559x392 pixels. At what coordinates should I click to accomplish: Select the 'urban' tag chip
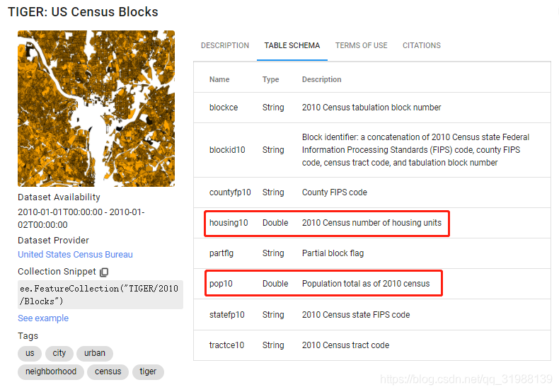coord(95,353)
